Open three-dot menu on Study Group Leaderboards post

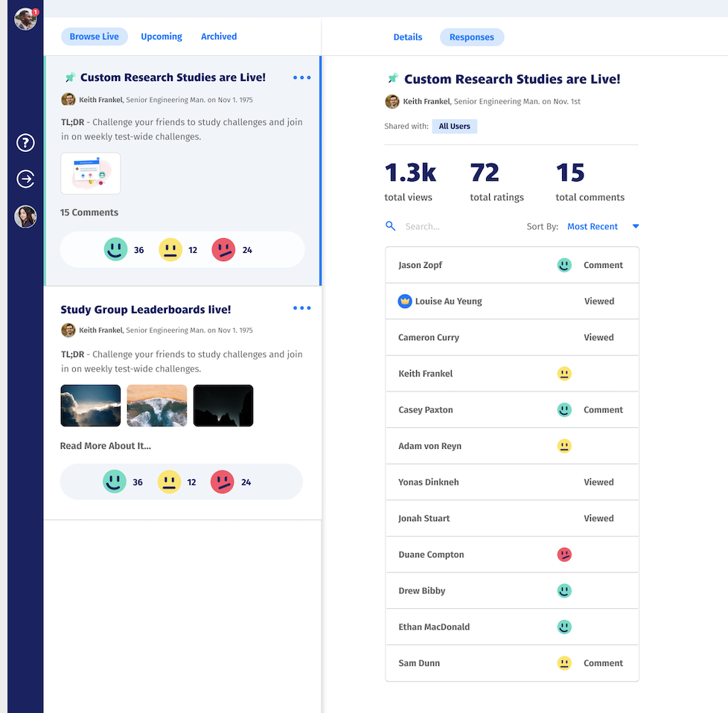[301, 308]
